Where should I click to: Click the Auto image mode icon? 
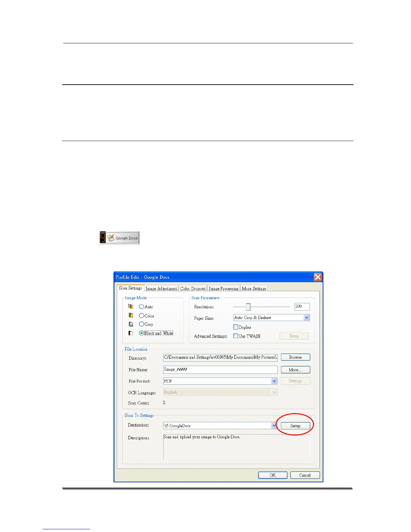131,306
